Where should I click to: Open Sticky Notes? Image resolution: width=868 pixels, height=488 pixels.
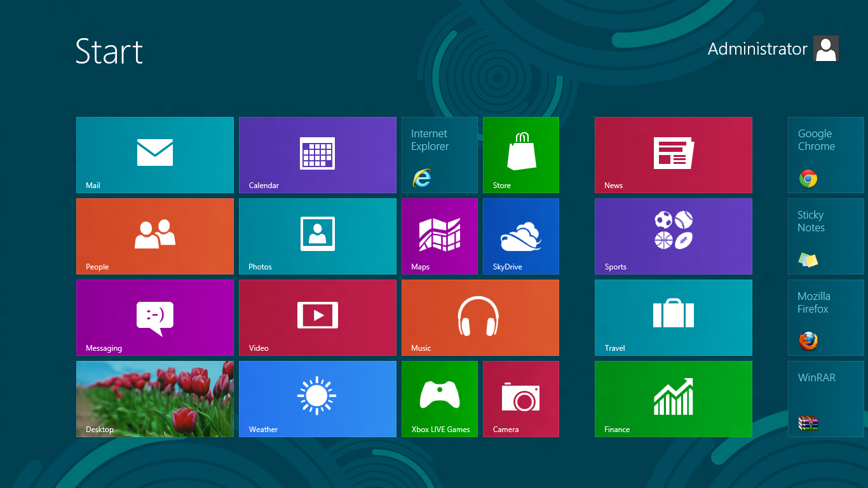825,236
